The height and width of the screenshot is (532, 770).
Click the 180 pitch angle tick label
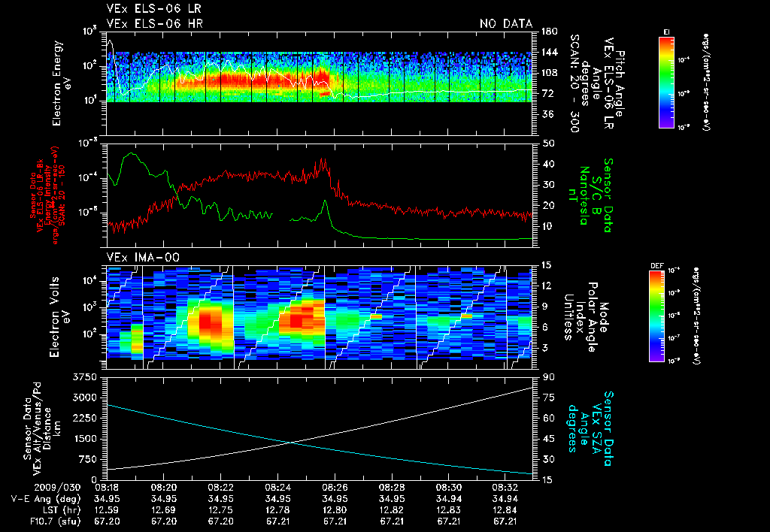pos(549,32)
